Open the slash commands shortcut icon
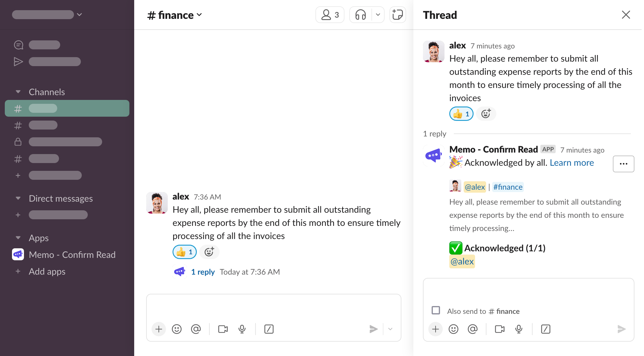Screen dimensions: 644x356 click(x=269, y=329)
